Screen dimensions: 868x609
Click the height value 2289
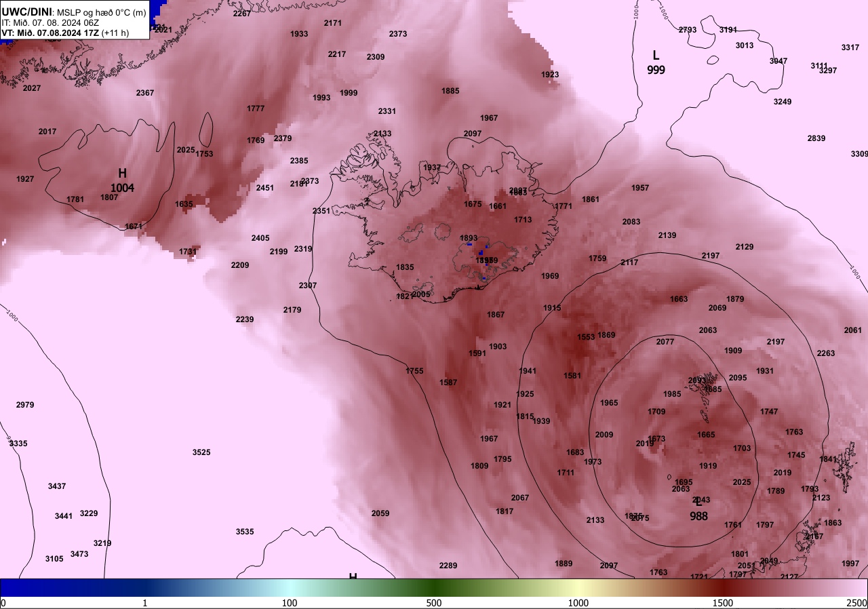click(448, 566)
